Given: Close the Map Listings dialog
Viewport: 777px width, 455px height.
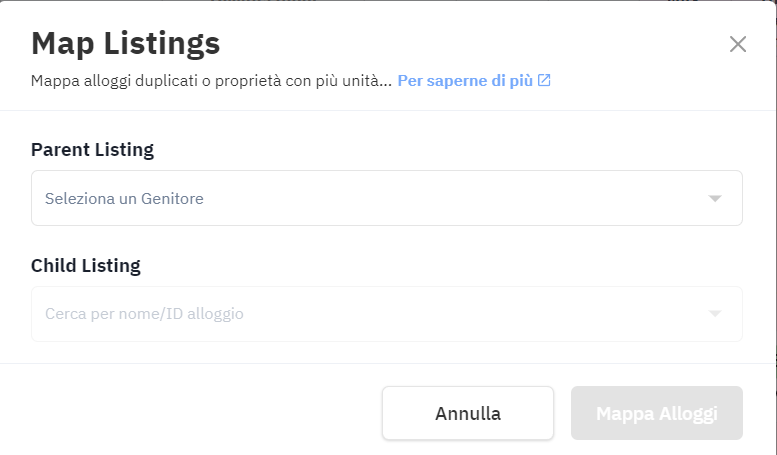Looking at the screenshot, I should pos(738,44).
